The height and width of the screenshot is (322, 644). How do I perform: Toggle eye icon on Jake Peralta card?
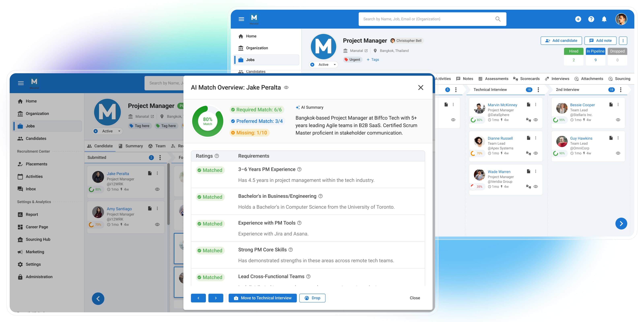[157, 189]
